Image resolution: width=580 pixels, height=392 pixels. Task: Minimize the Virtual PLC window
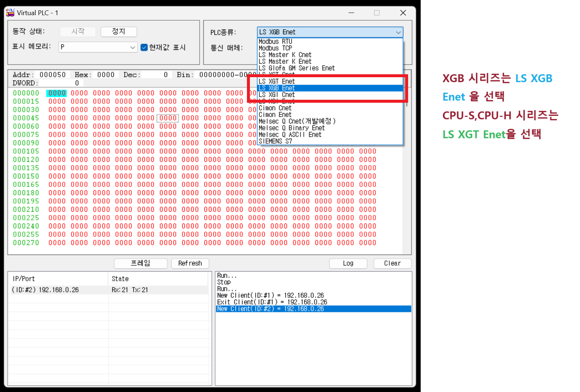click(351, 13)
